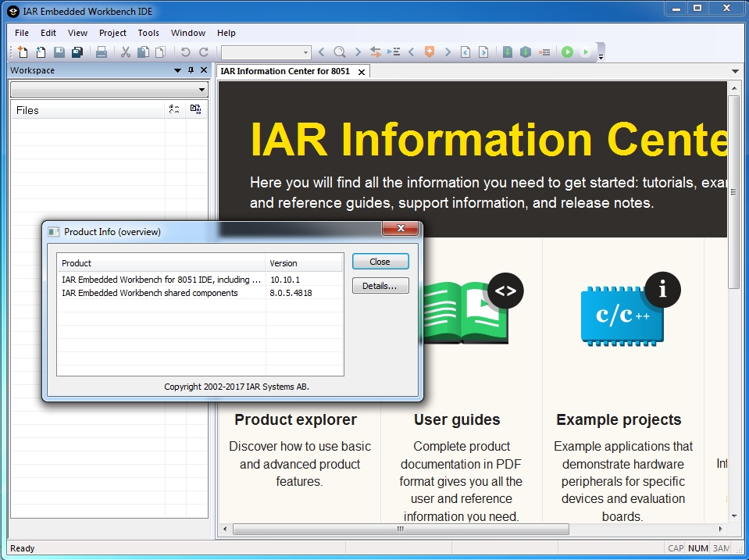
Task: Click the Print toolbar icon
Action: (x=102, y=52)
